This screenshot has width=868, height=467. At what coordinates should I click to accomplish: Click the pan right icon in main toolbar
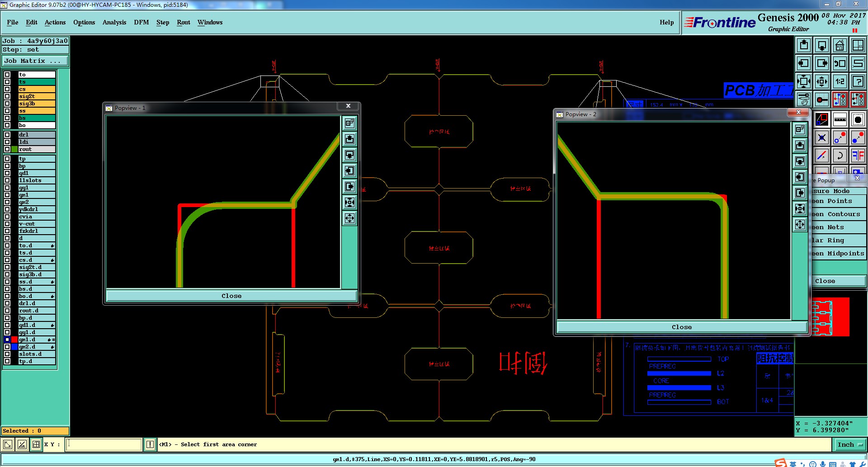[x=822, y=63]
